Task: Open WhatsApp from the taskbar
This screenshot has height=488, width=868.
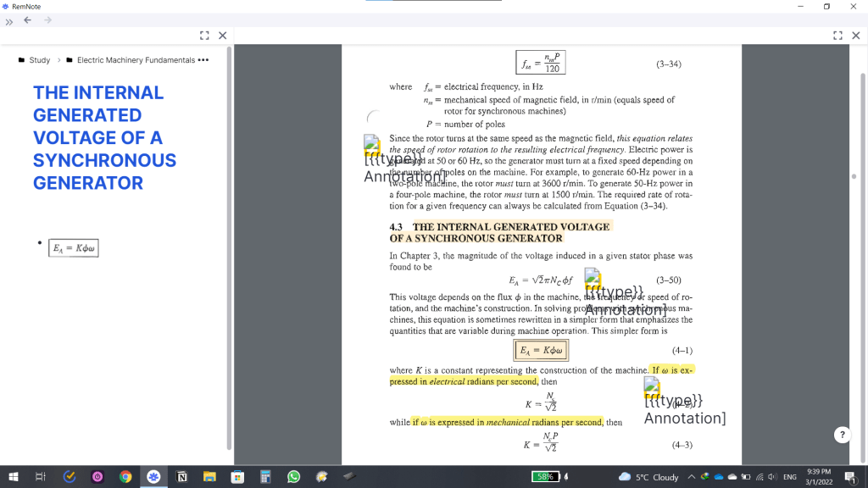Action: (x=292, y=477)
